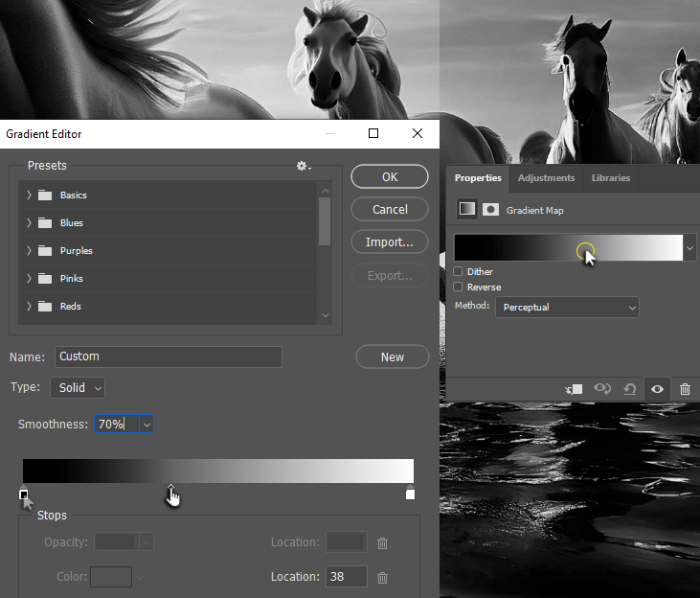Click the presets list scrollbar thumb
Viewport: 700px width, 598px height.
point(325,221)
